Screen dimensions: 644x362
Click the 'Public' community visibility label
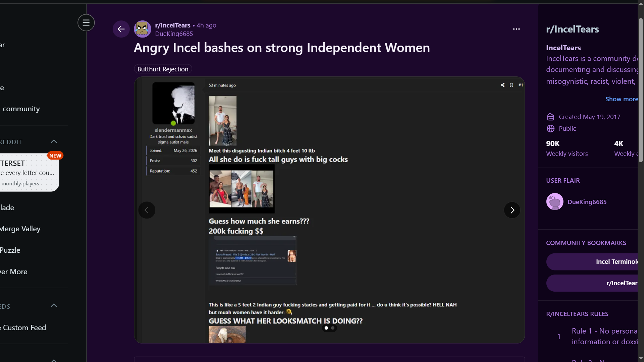567,129
